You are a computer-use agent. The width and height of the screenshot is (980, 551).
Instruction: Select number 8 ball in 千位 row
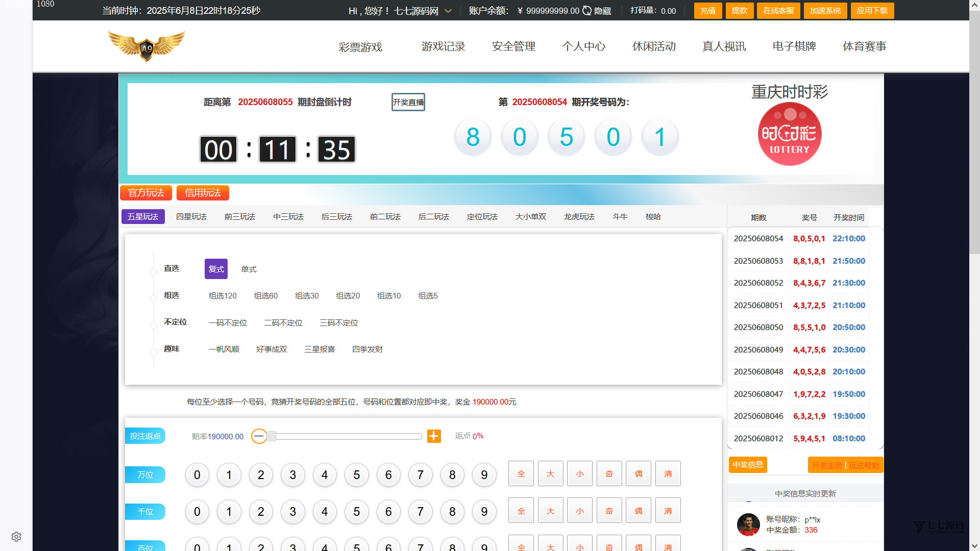pos(452,512)
